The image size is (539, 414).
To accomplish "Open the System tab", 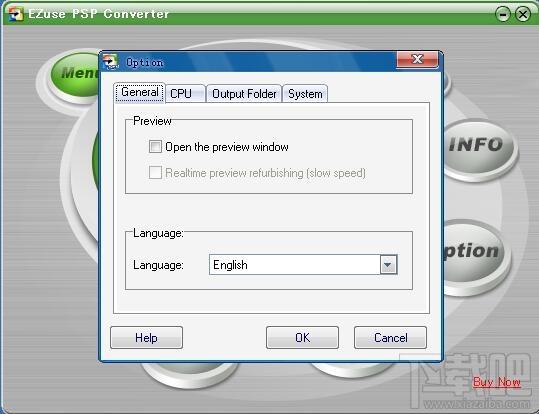I will pos(305,94).
